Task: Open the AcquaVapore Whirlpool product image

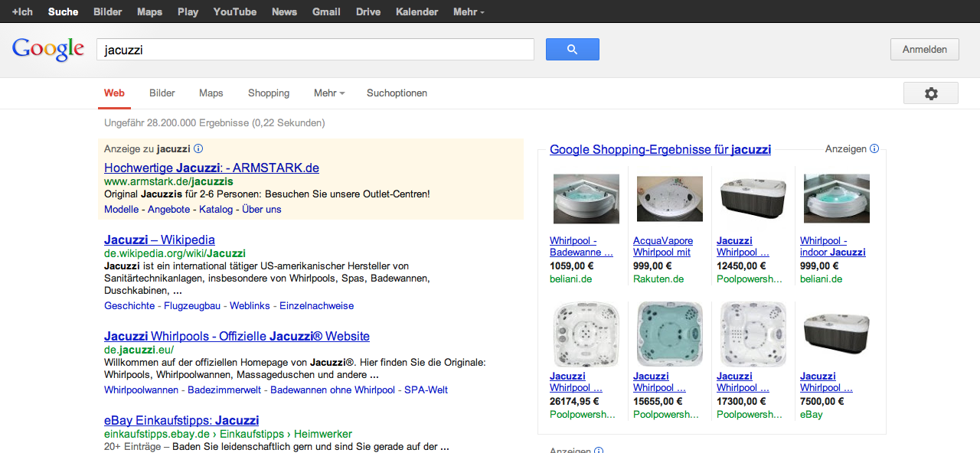Action: (x=669, y=199)
